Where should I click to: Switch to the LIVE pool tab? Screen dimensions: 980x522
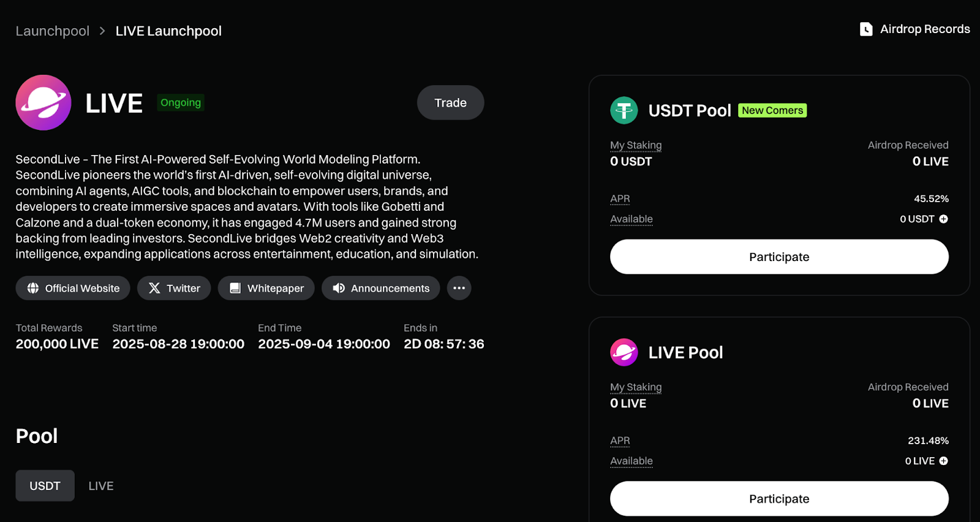click(x=101, y=486)
